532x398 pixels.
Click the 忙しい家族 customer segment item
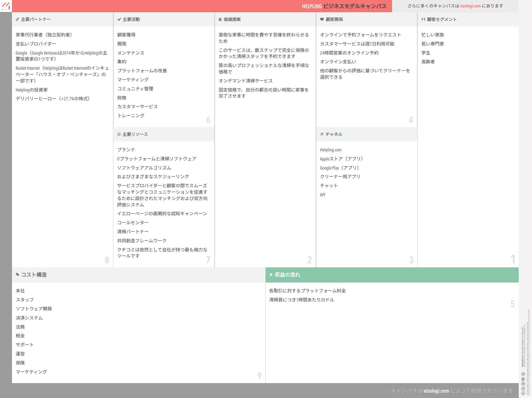coord(433,35)
